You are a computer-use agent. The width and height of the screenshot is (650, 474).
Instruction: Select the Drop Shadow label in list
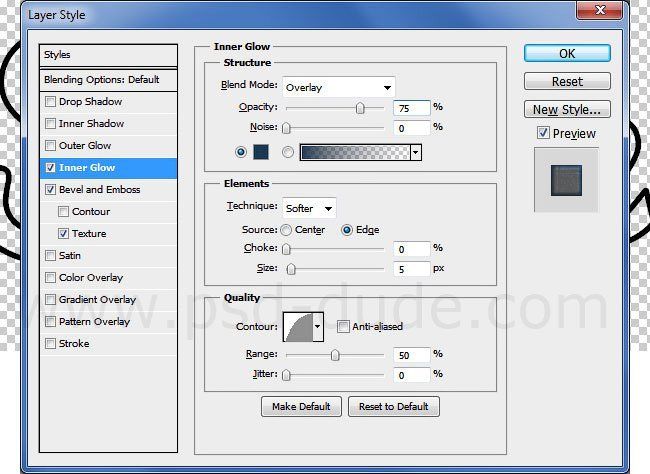pos(90,102)
